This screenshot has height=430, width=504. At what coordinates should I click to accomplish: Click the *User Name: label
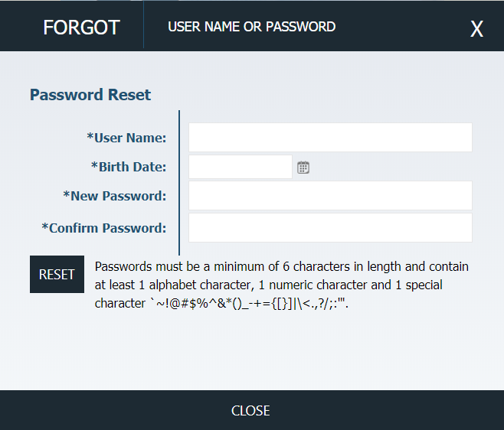126,138
